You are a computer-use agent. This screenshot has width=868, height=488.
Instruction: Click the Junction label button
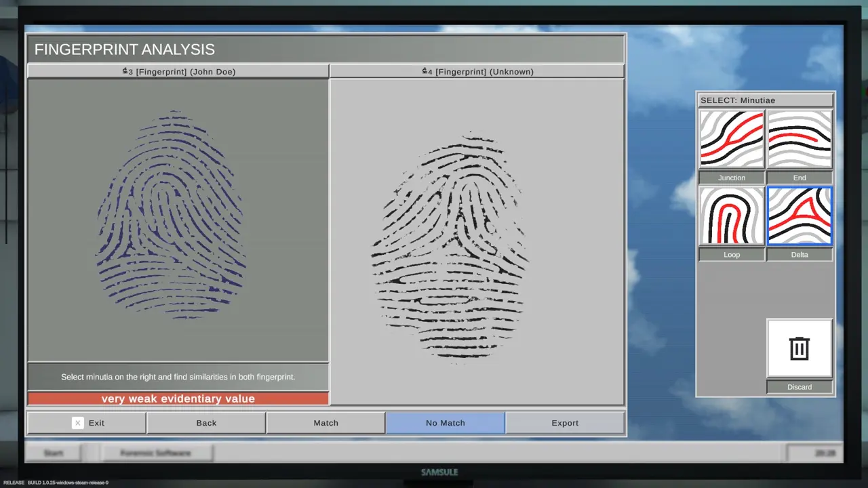732,178
